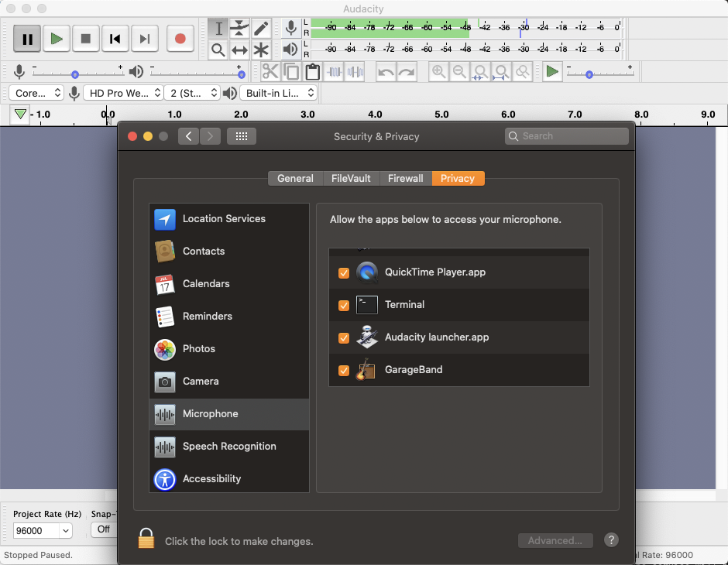Start recording with the red Record button
Screen dimensions: 728x565
[180, 39]
